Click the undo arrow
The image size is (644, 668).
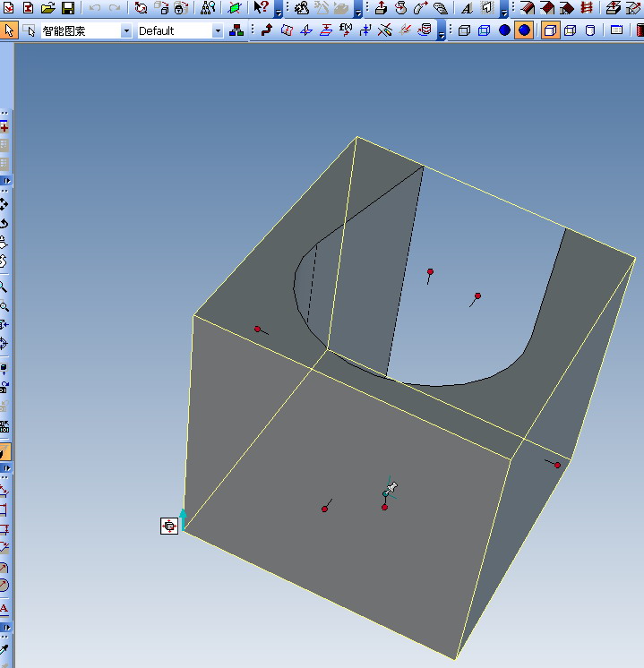click(x=95, y=7)
